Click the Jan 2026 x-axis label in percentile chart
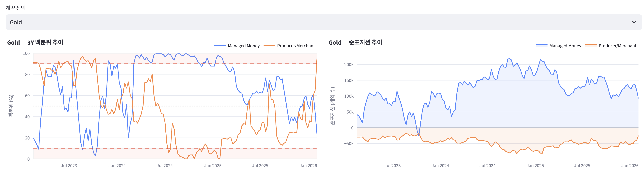This screenshot has height=176, width=644. click(x=308, y=165)
